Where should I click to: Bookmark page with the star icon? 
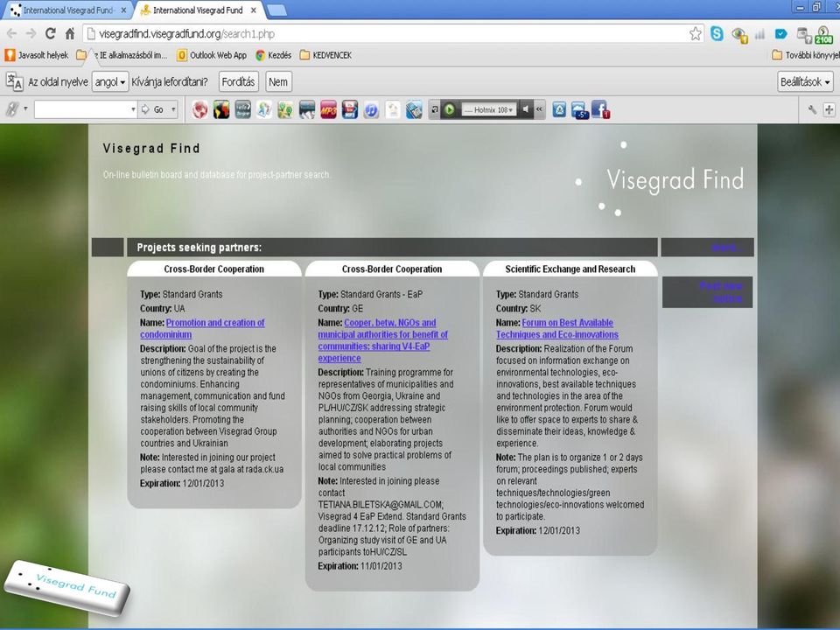coord(695,34)
